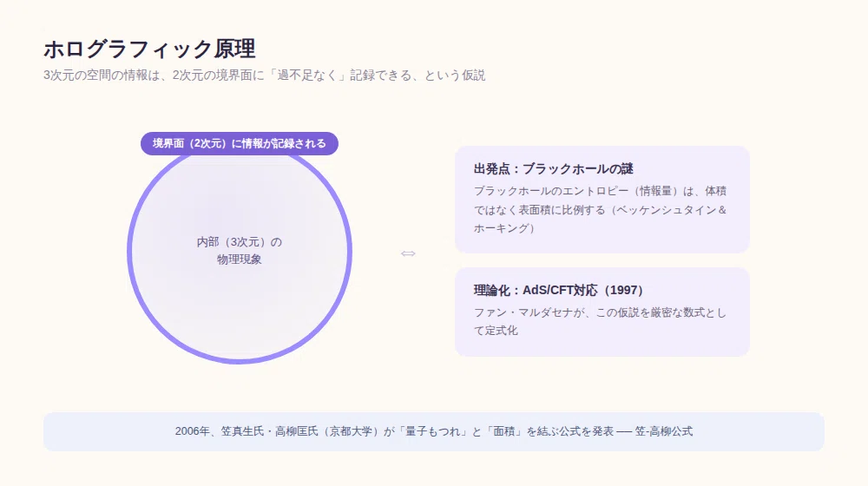The height and width of the screenshot is (486, 868).
Task: Click 定式化 at the end of the second card
Action: [502, 331]
